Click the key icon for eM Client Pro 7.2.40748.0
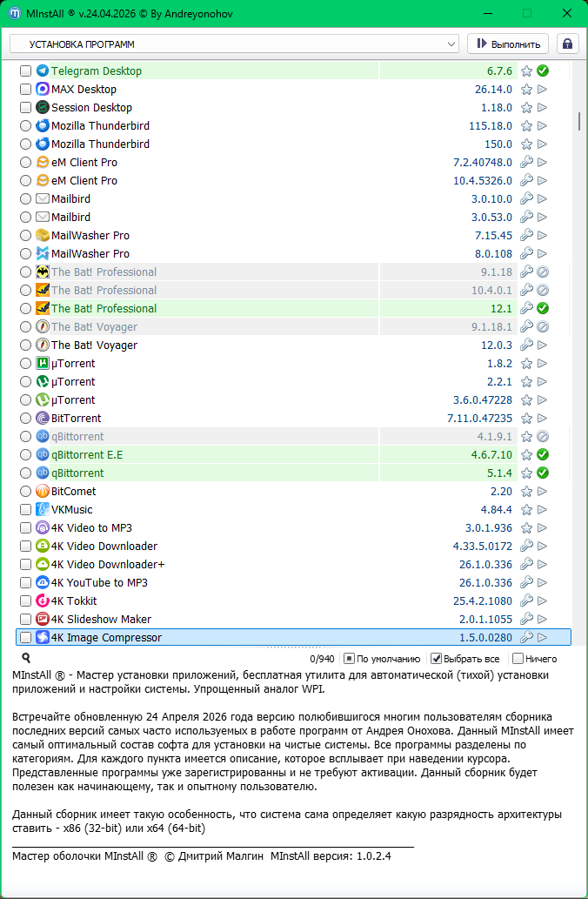 (526, 163)
